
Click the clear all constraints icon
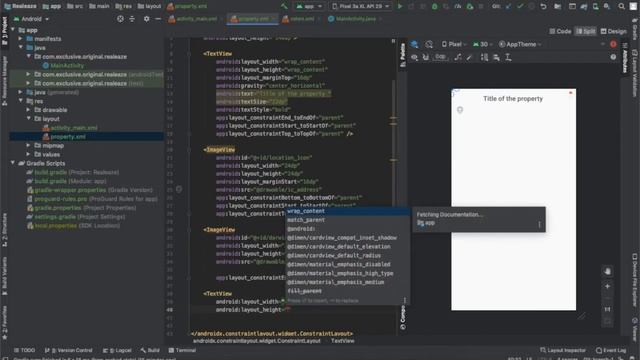click(458, 57)
